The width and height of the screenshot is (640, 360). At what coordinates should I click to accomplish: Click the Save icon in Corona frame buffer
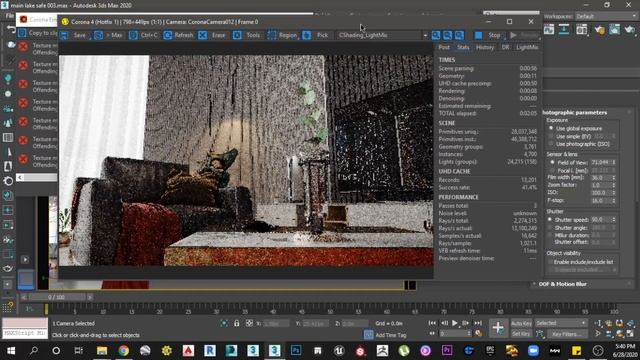tap(64, 35)
